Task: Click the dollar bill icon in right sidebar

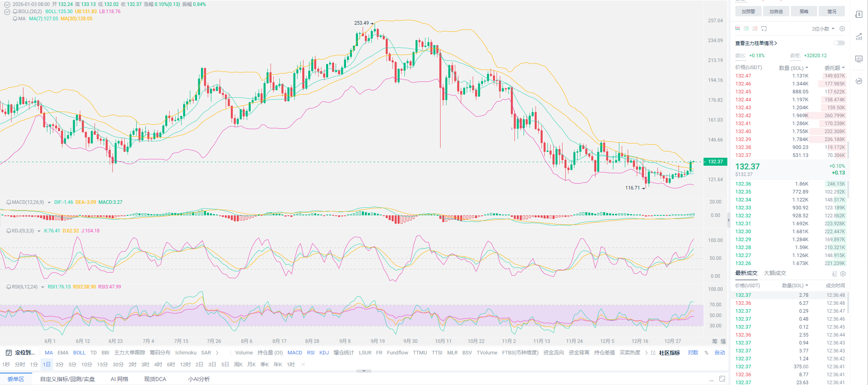Action: (858, 15)
